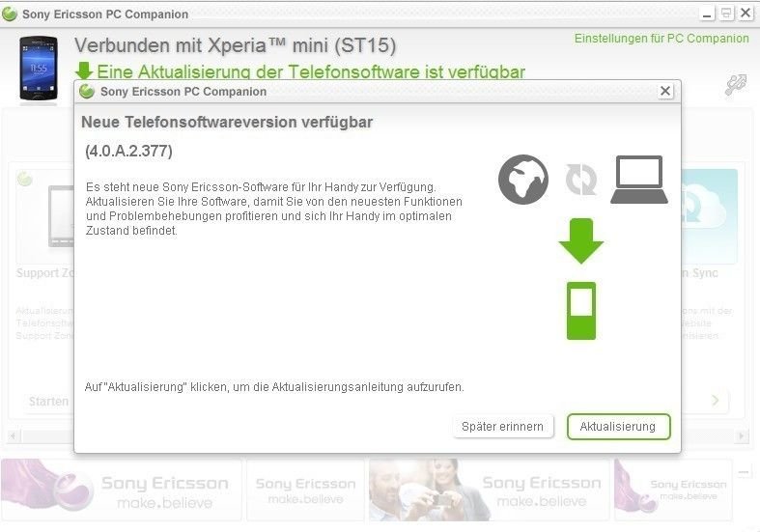The height and width of the screenshot is (532, 760).
Task: Minimize the PC Companion main window
Action: coord(707,14)
